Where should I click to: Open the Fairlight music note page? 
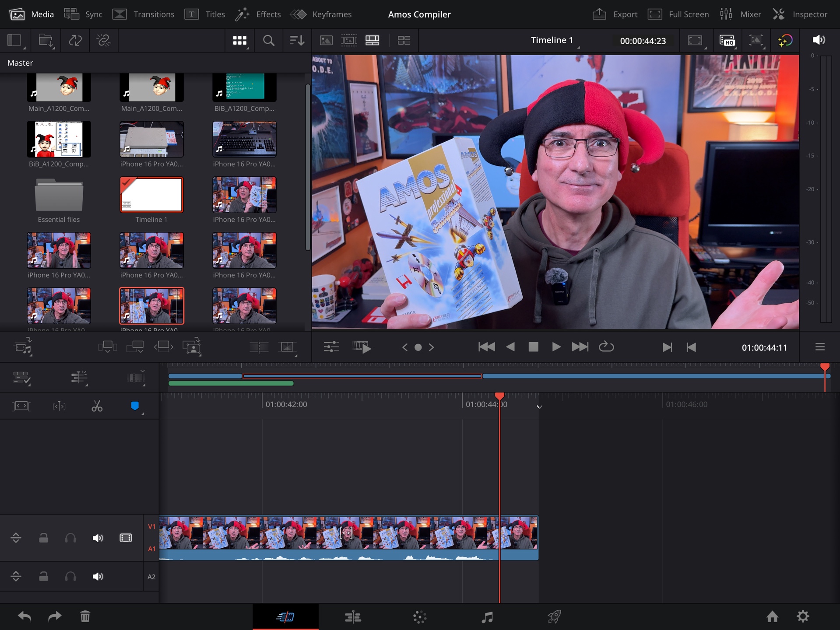(x=487, y=617)
